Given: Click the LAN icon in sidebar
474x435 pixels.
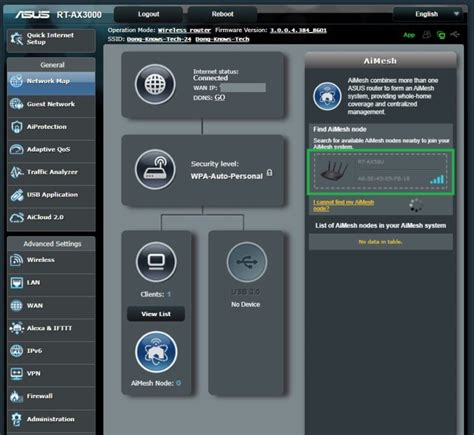Looking at the screenshot, I should pyautogui.click(x=16, y=283).
